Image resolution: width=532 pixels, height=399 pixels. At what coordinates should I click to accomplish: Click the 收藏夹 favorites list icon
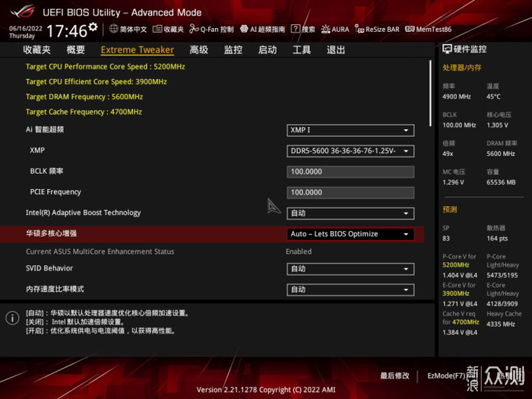pyautogui.click(x=157, y=29)
